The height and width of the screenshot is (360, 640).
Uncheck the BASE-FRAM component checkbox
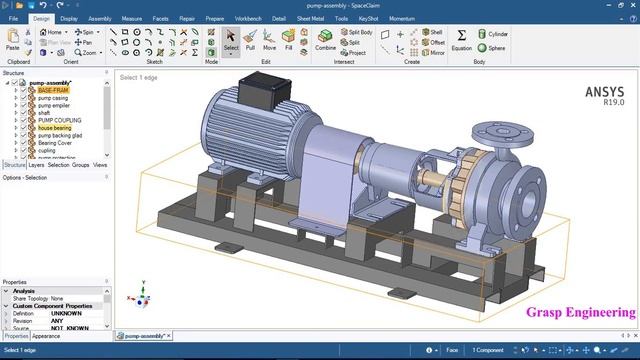click(x=23, y=90)
